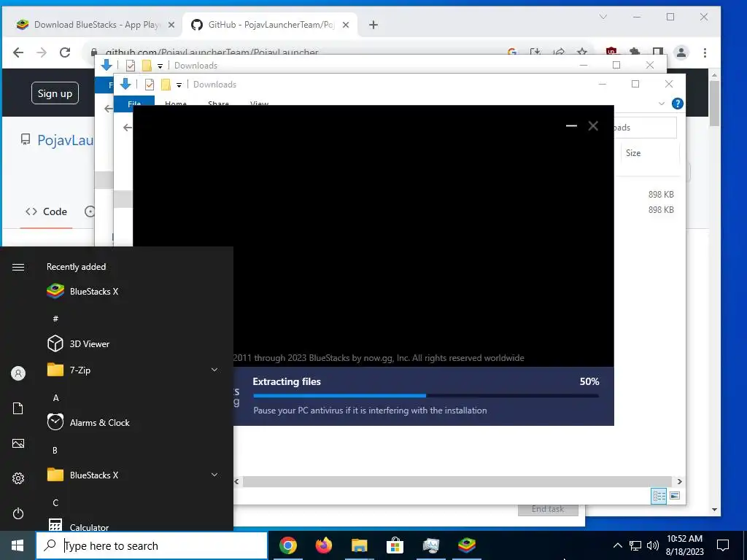747x560 pixels.
Task: Open Share tab in front Downloads window
Action: click(x=218, y=102)
